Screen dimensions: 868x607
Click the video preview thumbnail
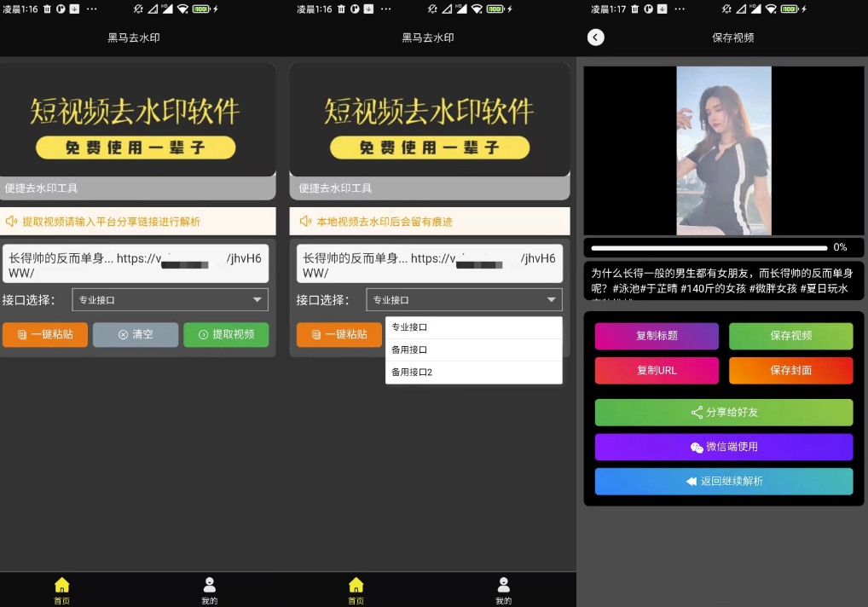724,151
